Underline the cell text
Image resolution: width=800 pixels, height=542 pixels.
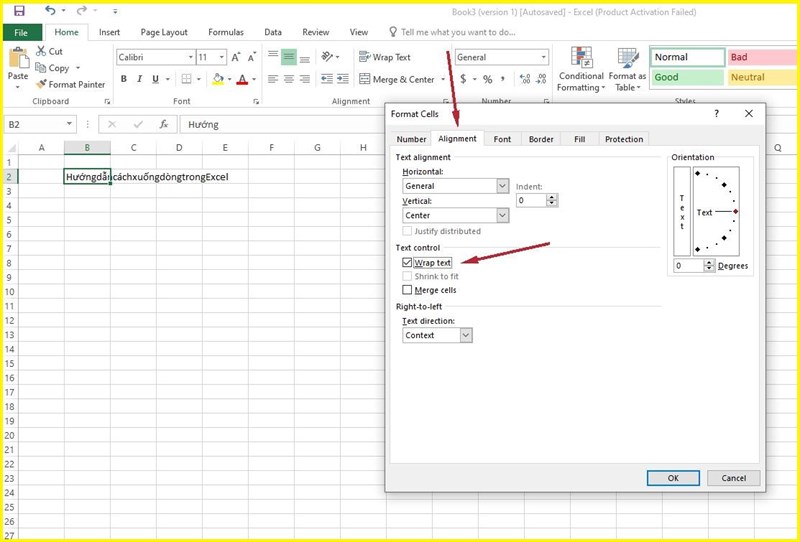155,79
